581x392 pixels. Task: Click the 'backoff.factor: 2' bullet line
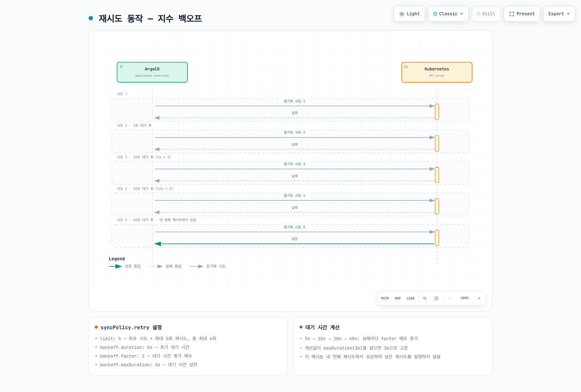point(146,356)
